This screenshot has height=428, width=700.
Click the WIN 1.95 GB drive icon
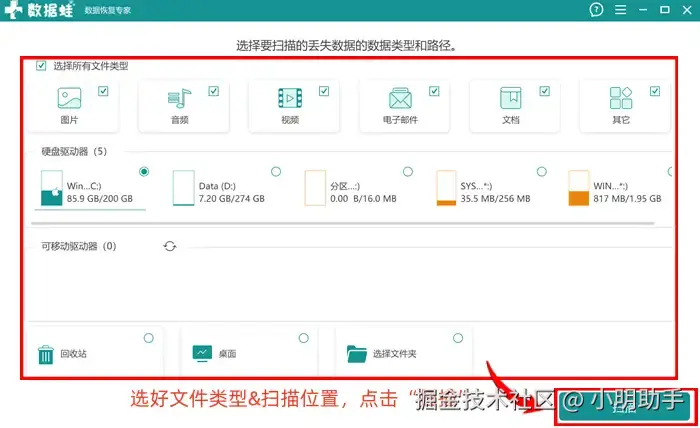(579, 188)
